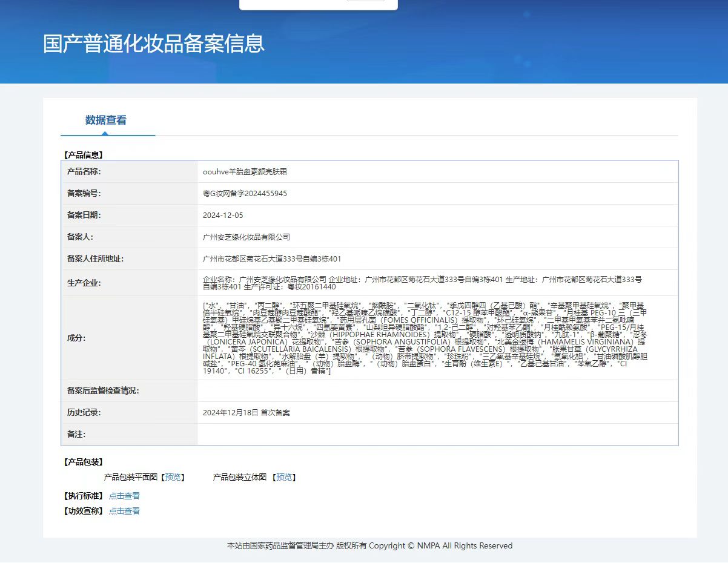Image resolution: width=728 pixels, height=563 pixels.
Task: Click the history record 2024年12月18日 首次备案
Action: coord(247,413)
